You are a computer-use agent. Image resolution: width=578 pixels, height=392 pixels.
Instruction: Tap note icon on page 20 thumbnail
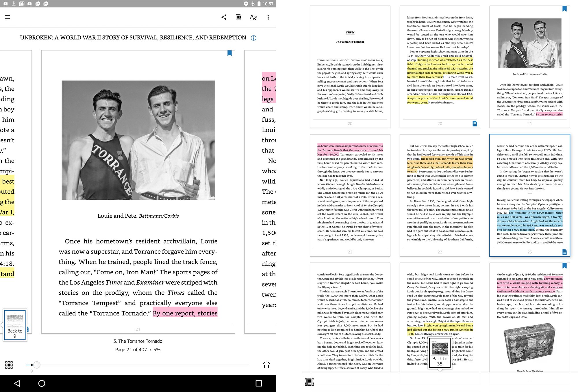tap(475, 124)
